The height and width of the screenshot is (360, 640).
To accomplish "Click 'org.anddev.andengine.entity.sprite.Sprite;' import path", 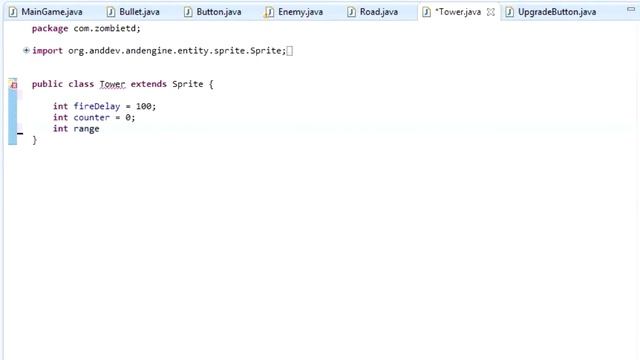I will coord(177,51).
